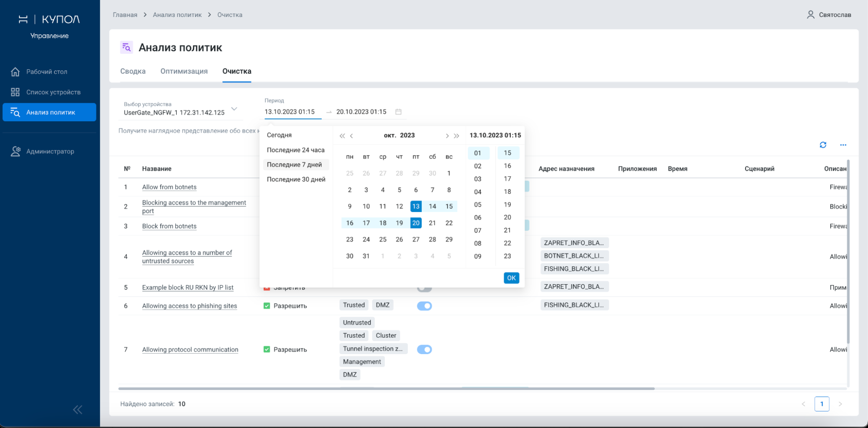Switch to the Оптимизация tab
Image resolution: width=868 pixels, height=428 pixels.
point(184,71)
